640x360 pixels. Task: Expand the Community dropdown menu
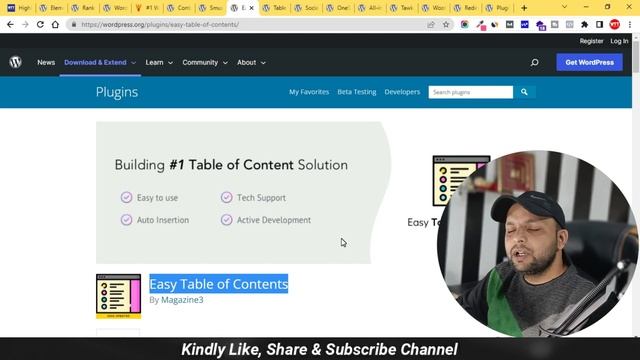pos(205,62)
